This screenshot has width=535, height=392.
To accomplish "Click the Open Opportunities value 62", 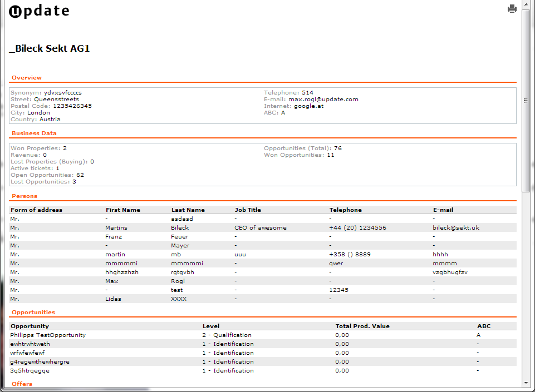I will [x=80, y=175].
